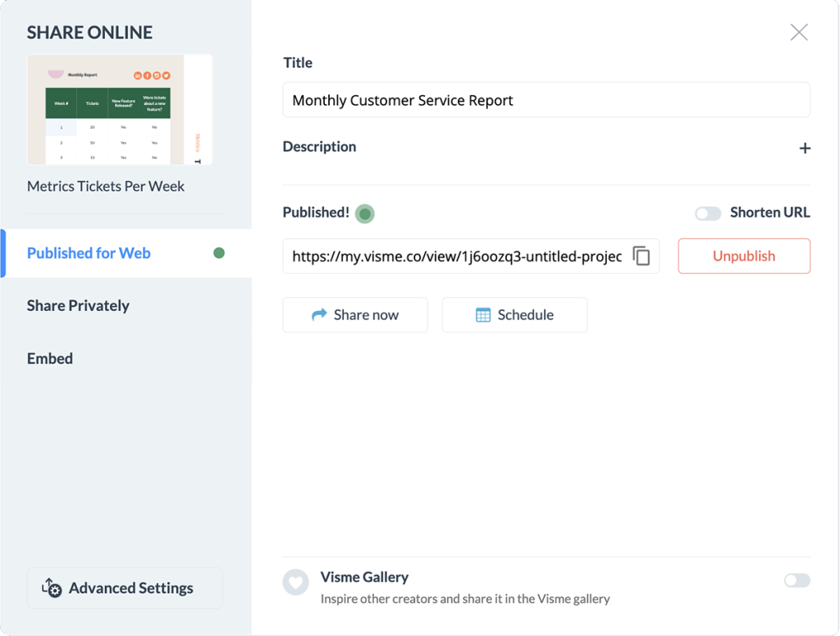This screenshot has height=636, width=840.
Task: Expand the Description section with the plus
Action: (805, 148)
